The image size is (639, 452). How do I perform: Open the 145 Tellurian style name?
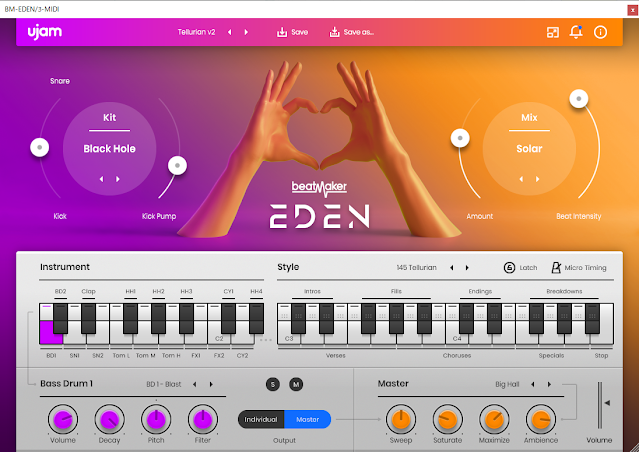click(x=416, y=268)
